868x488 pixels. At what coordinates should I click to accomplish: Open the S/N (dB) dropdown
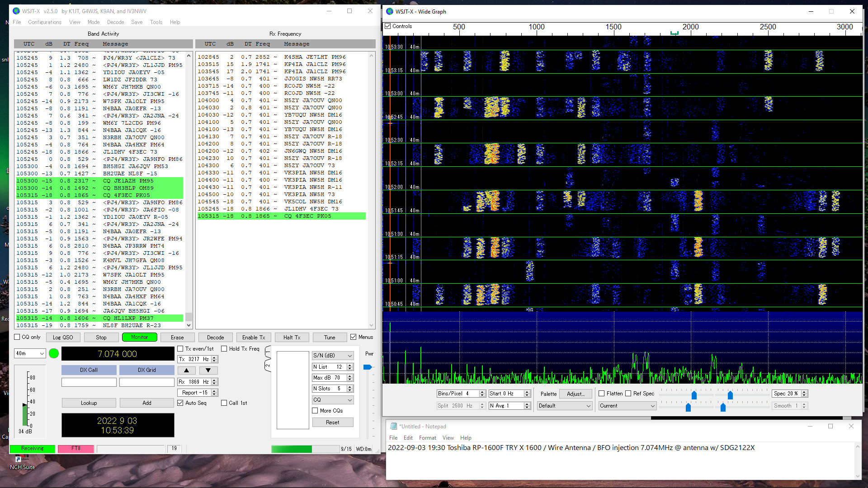coord(333,356)
